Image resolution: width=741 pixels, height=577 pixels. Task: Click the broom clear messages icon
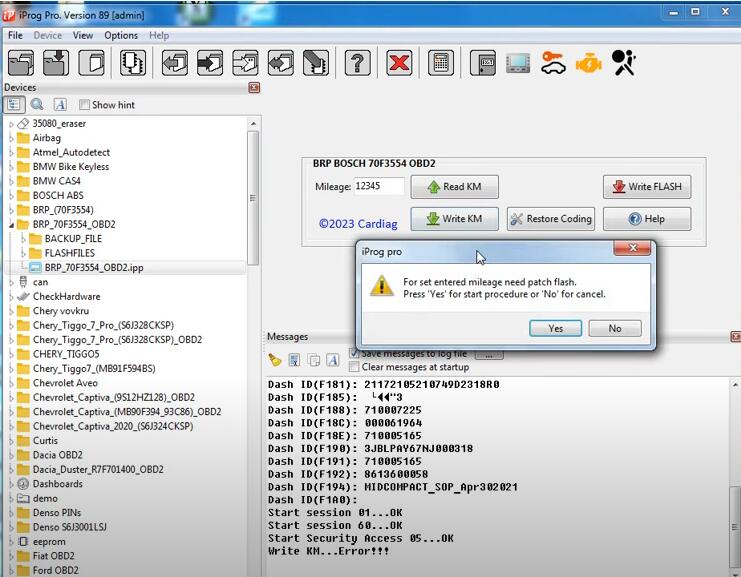[275, 360]
